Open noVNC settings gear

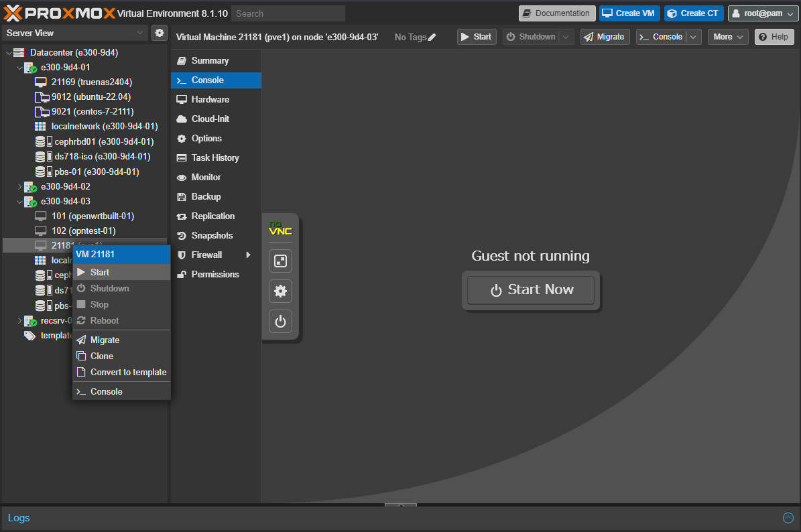point(280,291)
